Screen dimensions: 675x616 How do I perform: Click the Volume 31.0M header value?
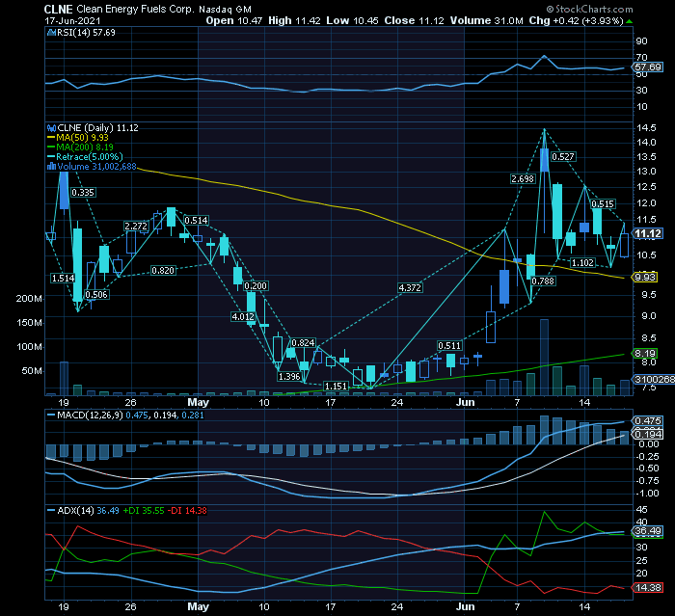486,20
